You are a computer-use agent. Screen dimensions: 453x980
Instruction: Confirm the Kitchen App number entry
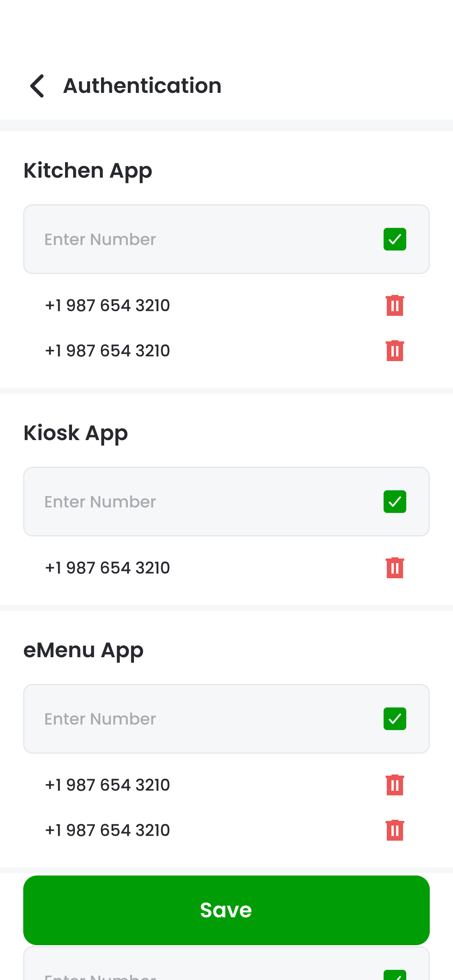coord(395,239)
